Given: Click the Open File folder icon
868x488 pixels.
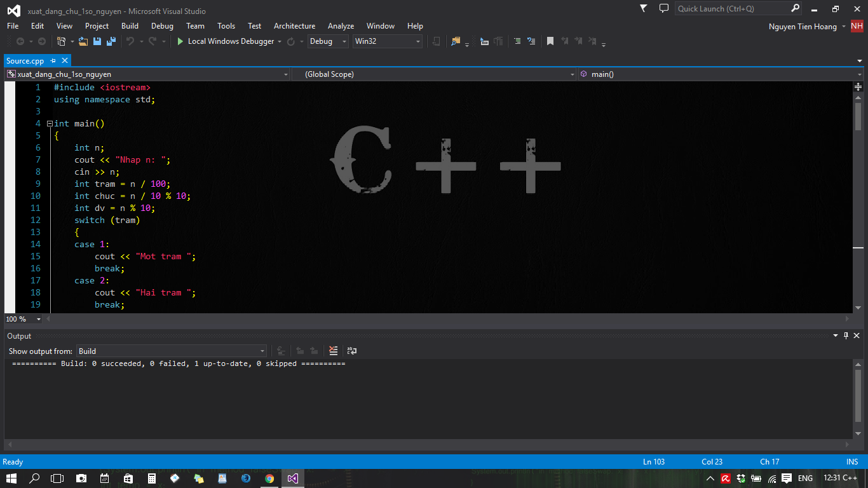Looking at the screenshot, I should 83,41.
